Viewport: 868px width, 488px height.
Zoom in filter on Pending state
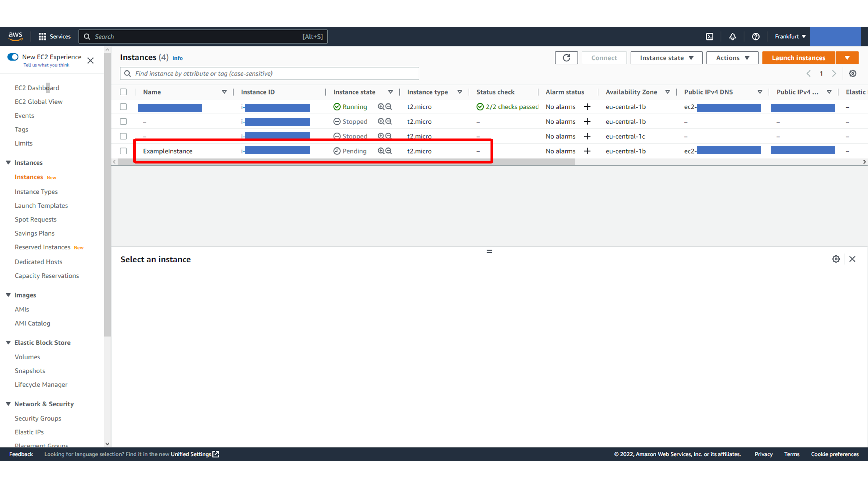[x=381, y=151]
